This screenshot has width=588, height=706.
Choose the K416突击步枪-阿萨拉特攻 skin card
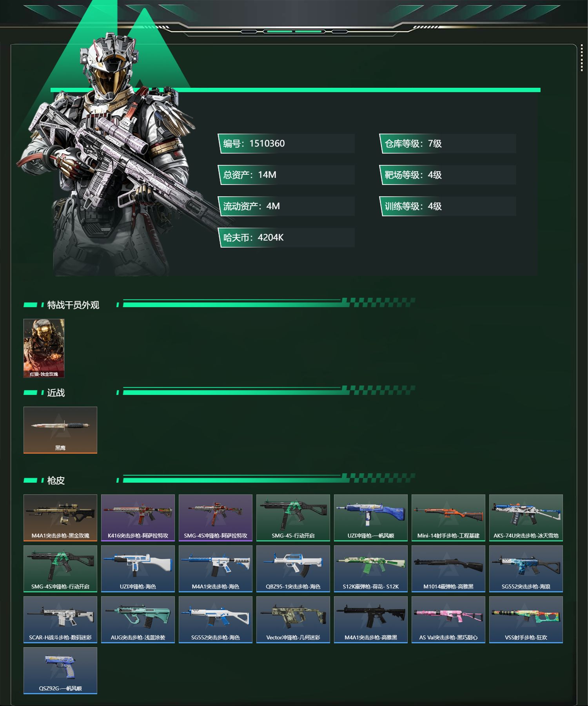click(x=138, y=518)
